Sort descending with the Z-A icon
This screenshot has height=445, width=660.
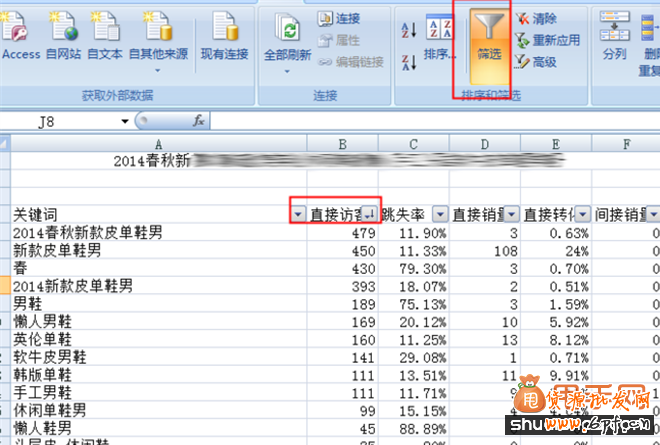coord(408,63)
